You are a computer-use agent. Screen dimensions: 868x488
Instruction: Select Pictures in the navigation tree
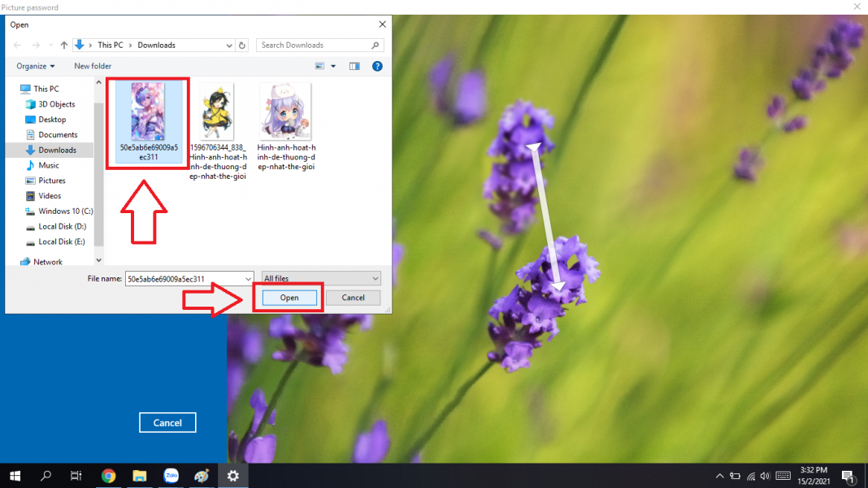point(51,181)
